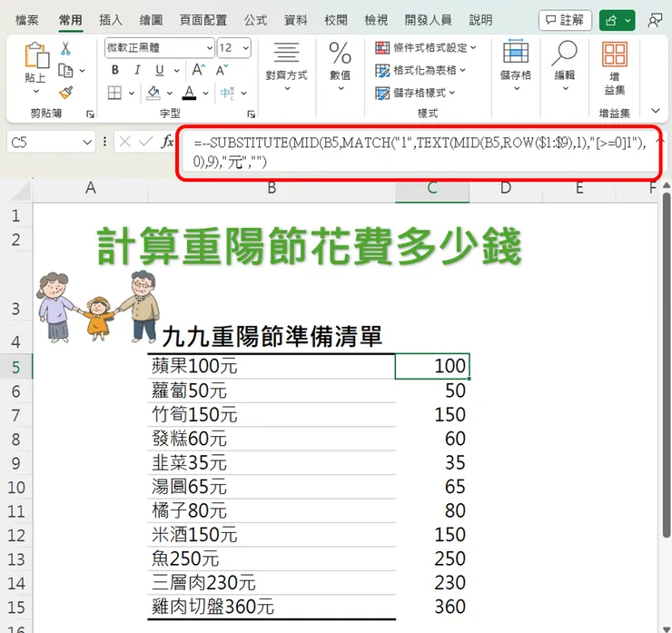Click the phonetic guide 中 icon
Image resolution: width=672 pixels, height=633 pixels.
[227, 93]
